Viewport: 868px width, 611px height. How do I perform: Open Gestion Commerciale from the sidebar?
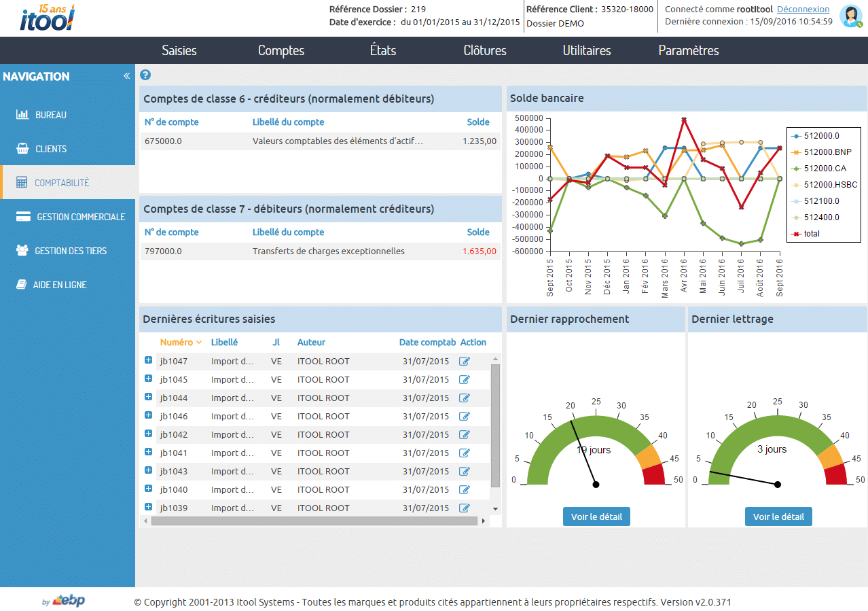pos(23,216)
